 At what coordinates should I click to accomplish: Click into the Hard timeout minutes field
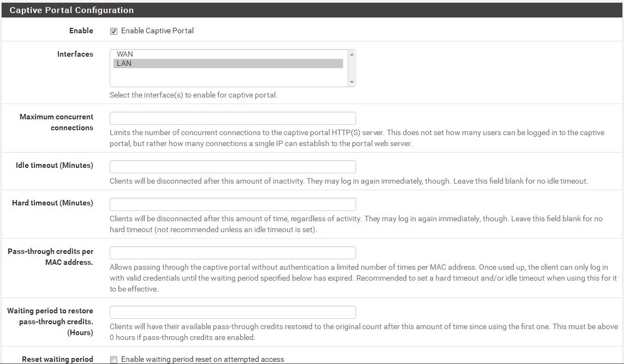232,204
